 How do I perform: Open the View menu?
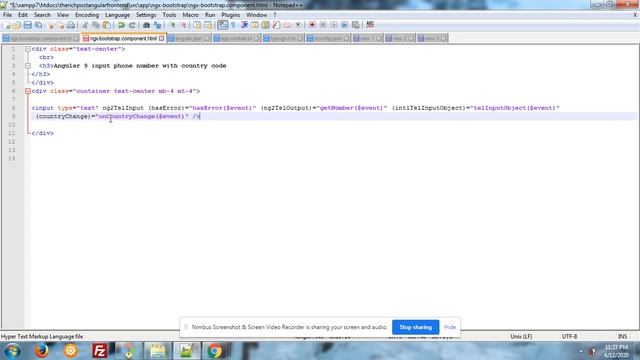click(x=62, y=15)
